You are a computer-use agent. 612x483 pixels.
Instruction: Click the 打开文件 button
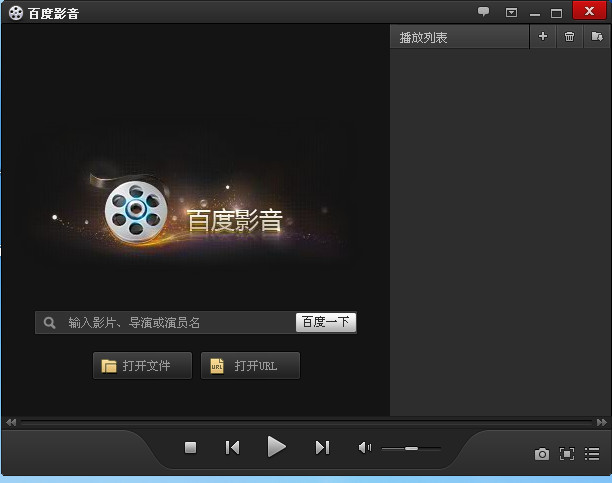click(x=142, y=366)
